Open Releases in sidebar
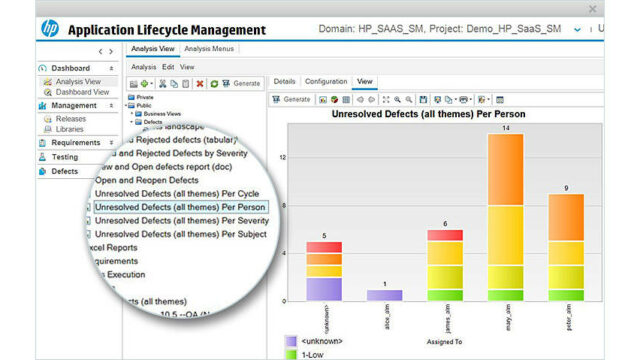 [71, 119]
